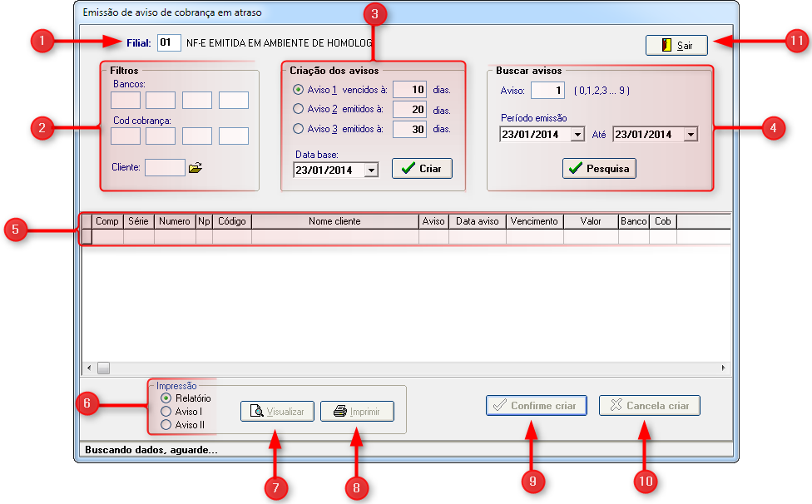The height and width of the screenshot is (504, 812).
Task: Click Data base date text 23/01/2014
Action: pos(324,170)
